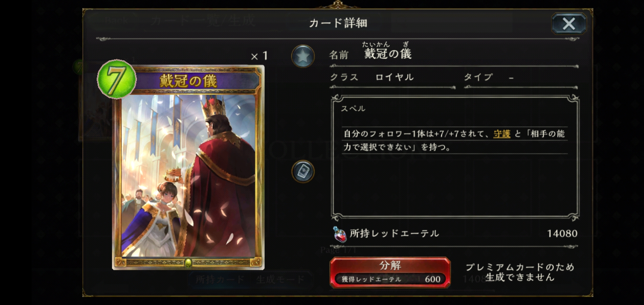Image resolution: width=644 pixels, height=305 pixels.
Task: Close the card details dialog
Action: pos(569,23)
